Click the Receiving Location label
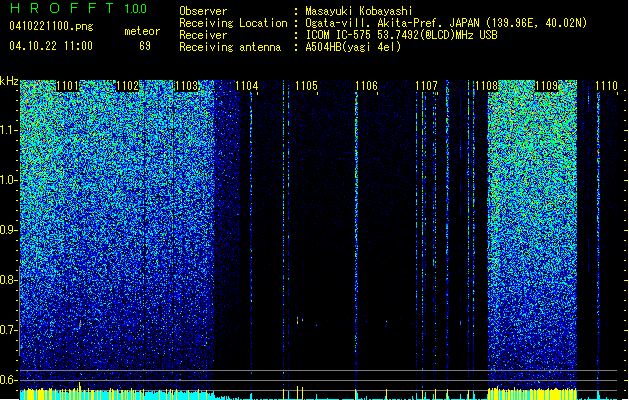The height and width of the screenshot is (400, 629). click(233, 23)
